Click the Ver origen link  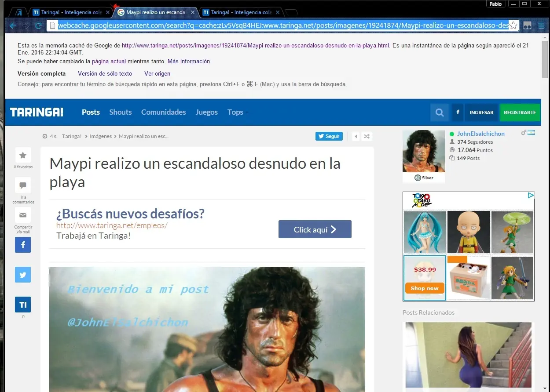157,73
